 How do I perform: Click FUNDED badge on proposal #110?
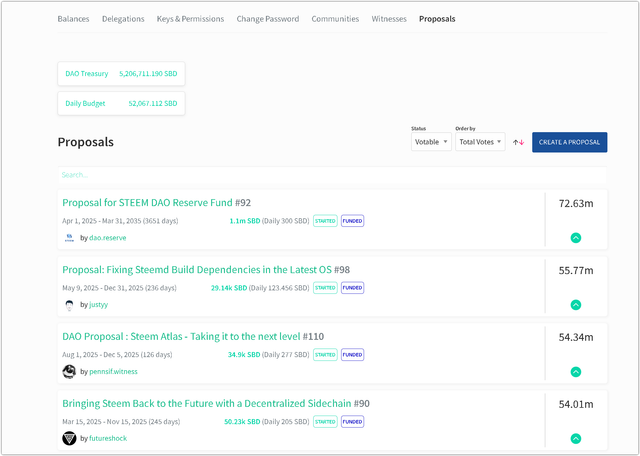[353, 355]
